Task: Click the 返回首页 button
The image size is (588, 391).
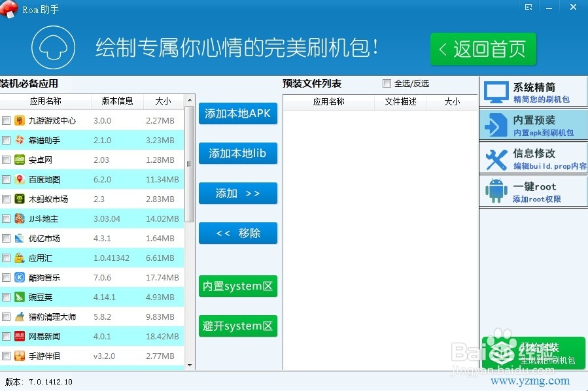Action: point(483,49)
